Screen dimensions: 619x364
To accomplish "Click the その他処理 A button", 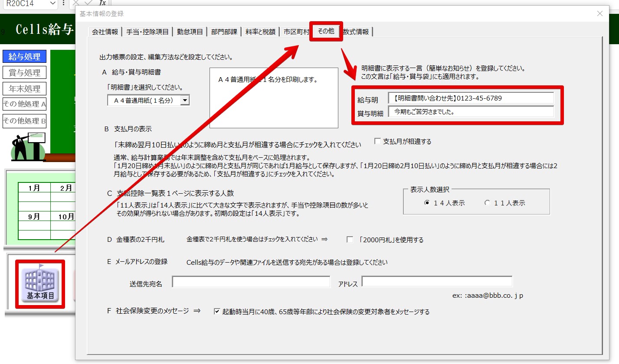I will click(24, 104).
